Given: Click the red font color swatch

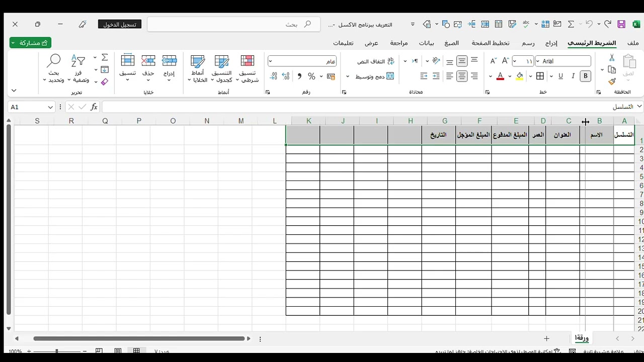Looking at the screenshot, I should pos(500,76).
